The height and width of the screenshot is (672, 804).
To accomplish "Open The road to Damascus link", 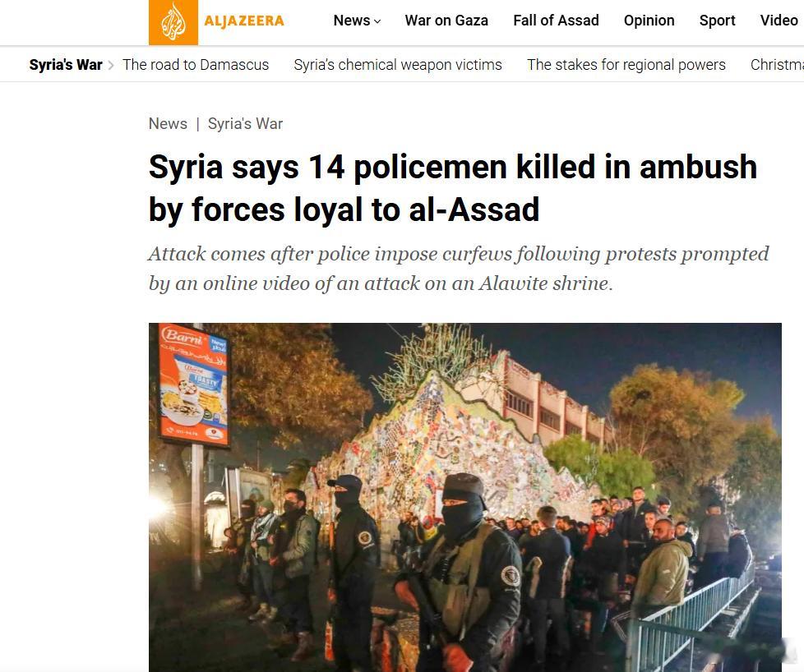I will click(x=196, y=65).
